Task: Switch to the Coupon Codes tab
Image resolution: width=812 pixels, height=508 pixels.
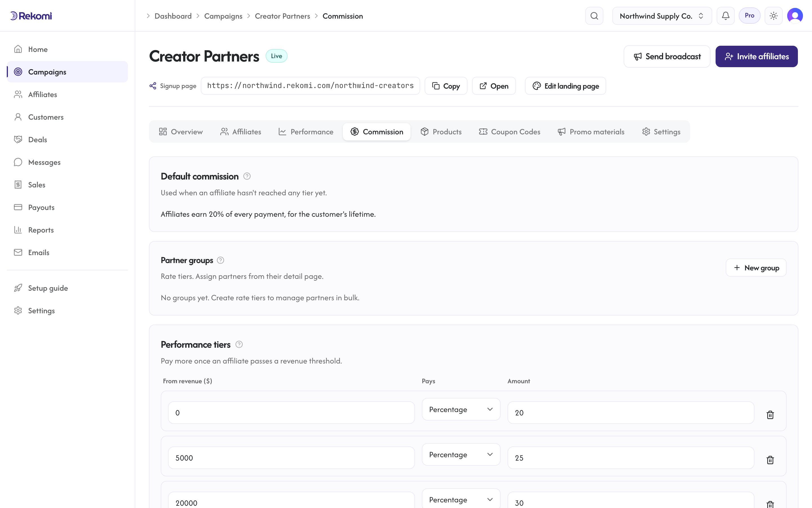Action: pos(509,132)
